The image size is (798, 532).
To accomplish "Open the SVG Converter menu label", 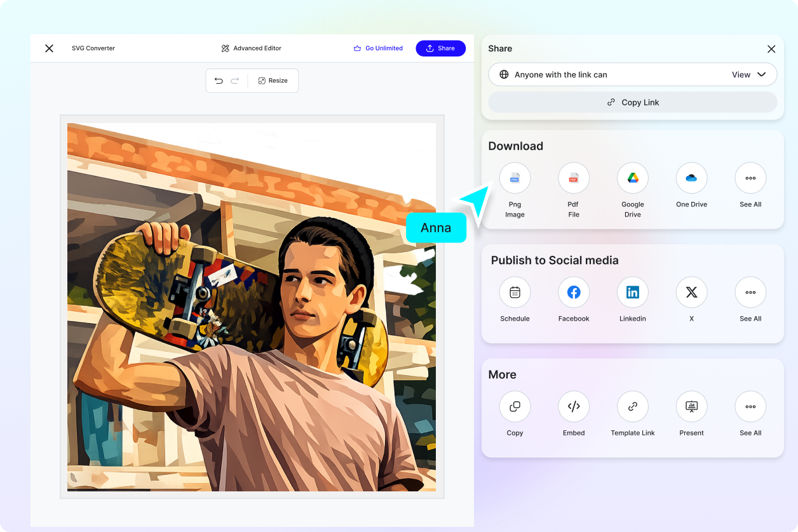I will coord(93,48).
